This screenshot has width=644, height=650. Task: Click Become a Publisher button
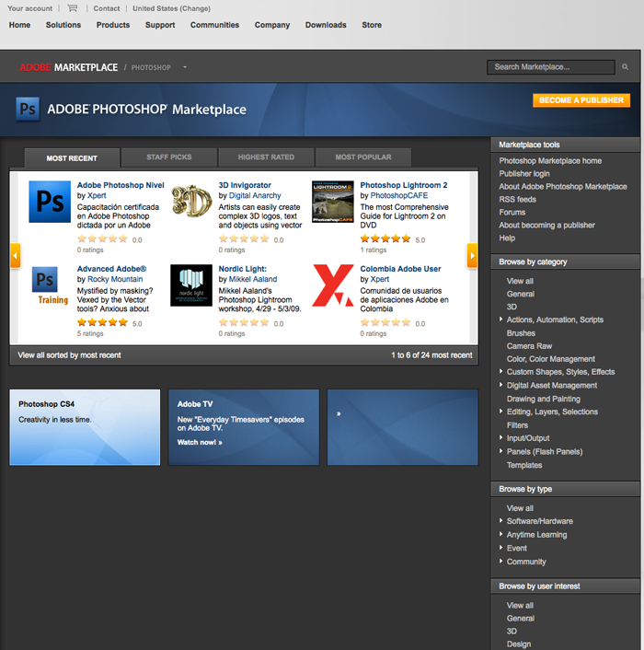coord(581,100)
